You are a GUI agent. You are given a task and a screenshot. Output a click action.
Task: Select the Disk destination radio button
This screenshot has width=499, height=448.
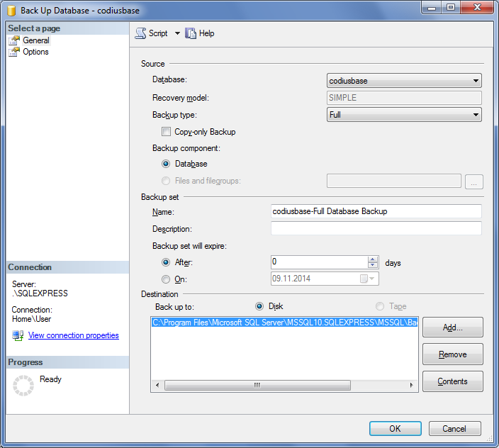pos(259,306)
